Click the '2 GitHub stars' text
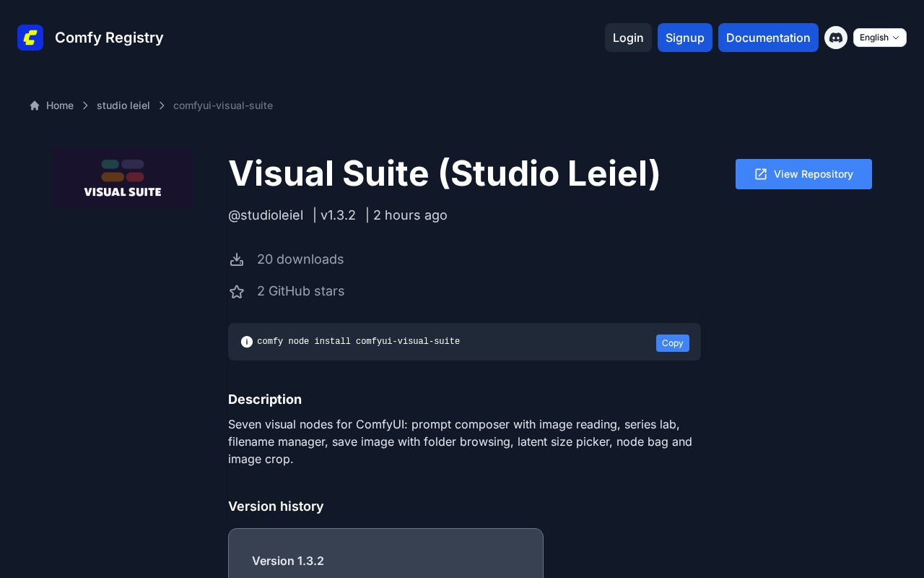The height and width of the screenshot is (578, 924). (301, 291)
